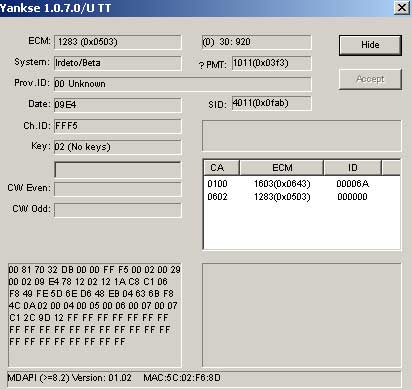Click the ECM field showing 1283 (0x0503)
The image size is (412, 389).
point(118,42)
